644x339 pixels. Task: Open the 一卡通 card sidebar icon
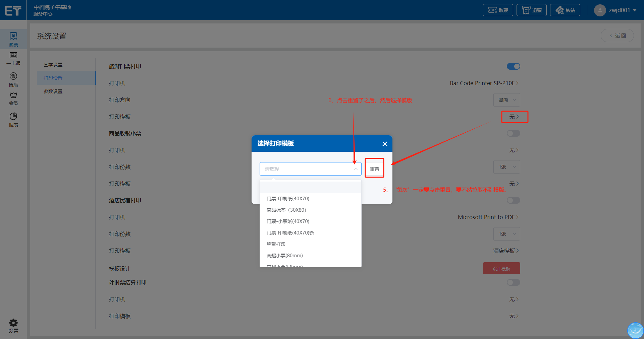coord(13,59)
